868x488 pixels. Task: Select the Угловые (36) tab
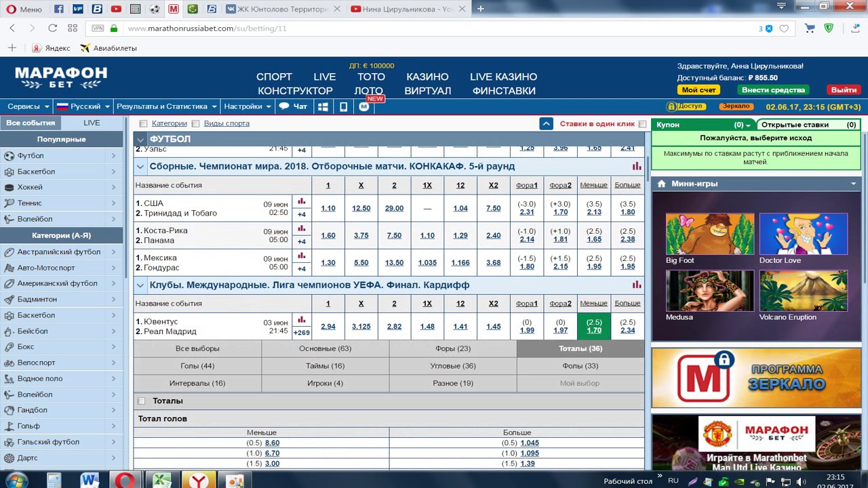point(453,366)
